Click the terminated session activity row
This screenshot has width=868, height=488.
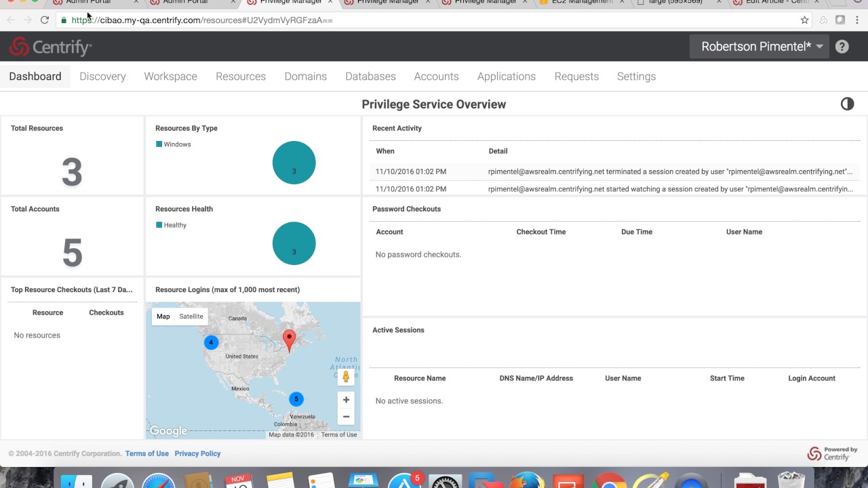614,171
